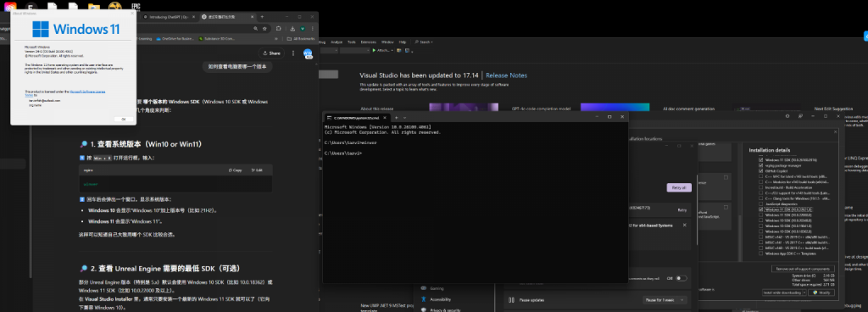The width and height of the screenshot is (868, 312).
Task: Open the Release Notes link
Action: point(507,75)
